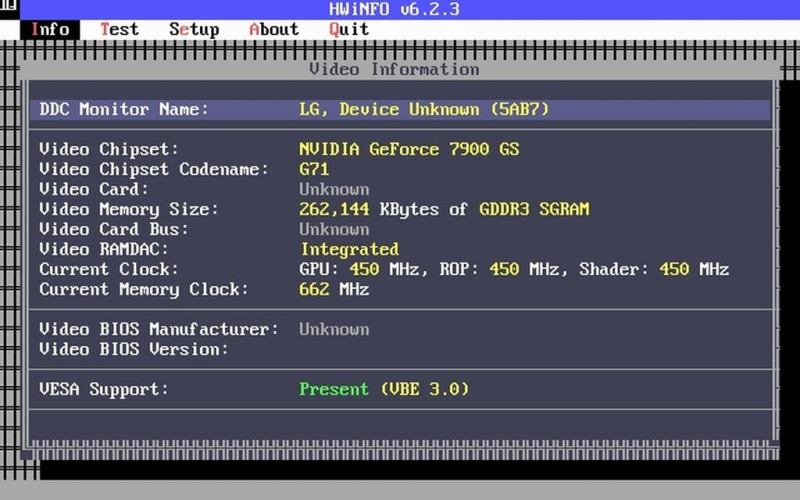Click the Video Information panel title
Screen dimensions: 800x500
(394, 69)
